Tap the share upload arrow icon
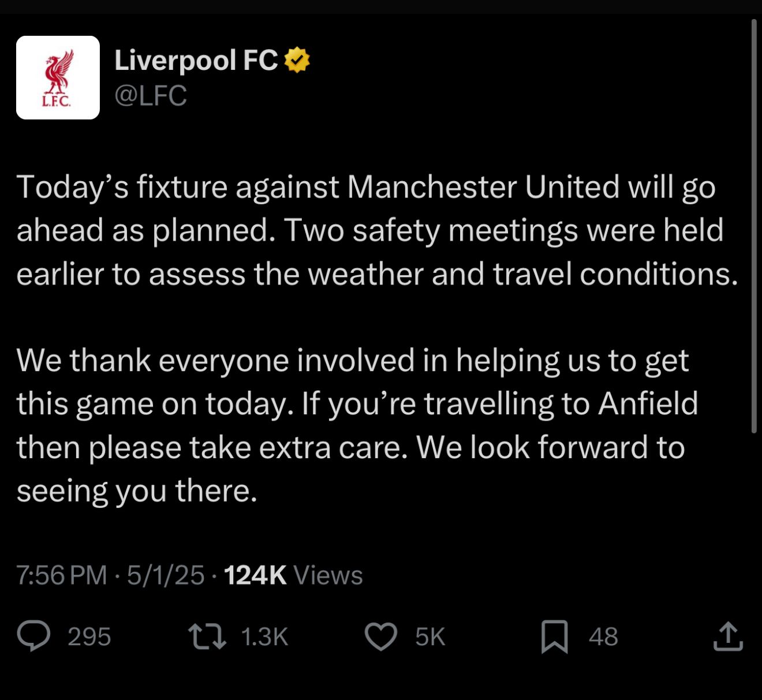The width and height of the screenshot is (762, 700). (728, 637)
